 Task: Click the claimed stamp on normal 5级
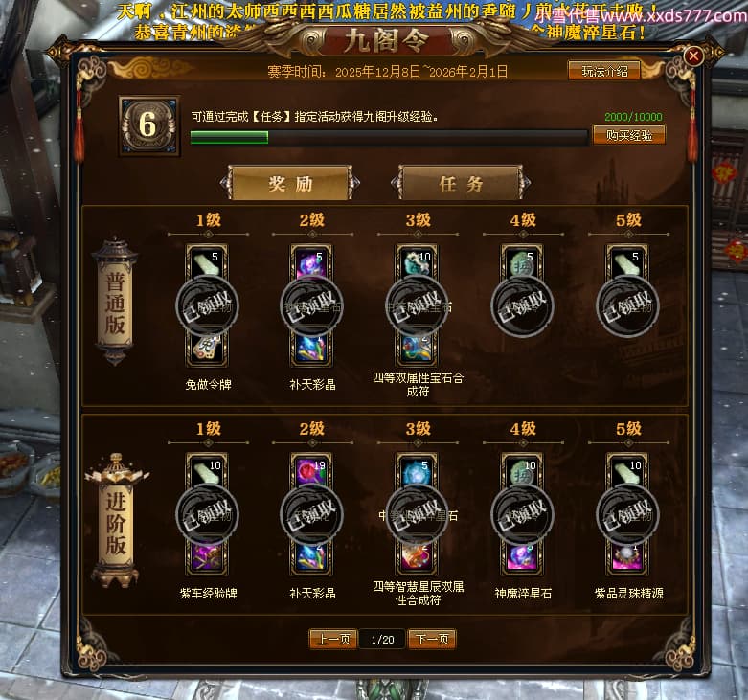[x=627, y=305]
